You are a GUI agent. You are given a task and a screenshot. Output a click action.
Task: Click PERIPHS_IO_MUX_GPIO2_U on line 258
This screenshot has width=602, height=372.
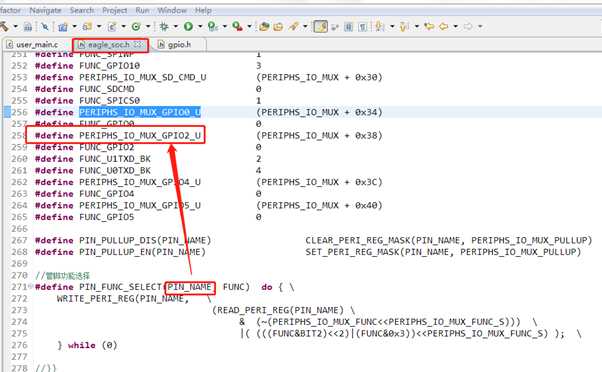coord(140,136)
